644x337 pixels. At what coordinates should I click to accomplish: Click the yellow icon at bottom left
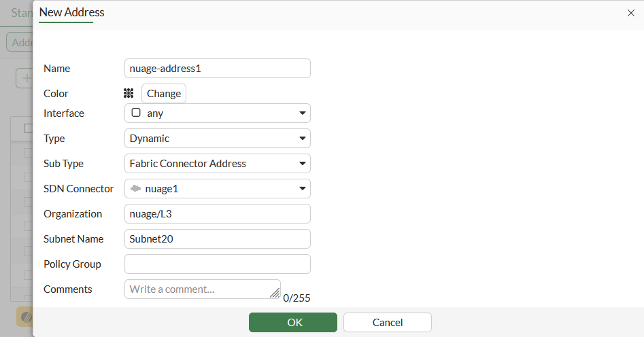24,317
